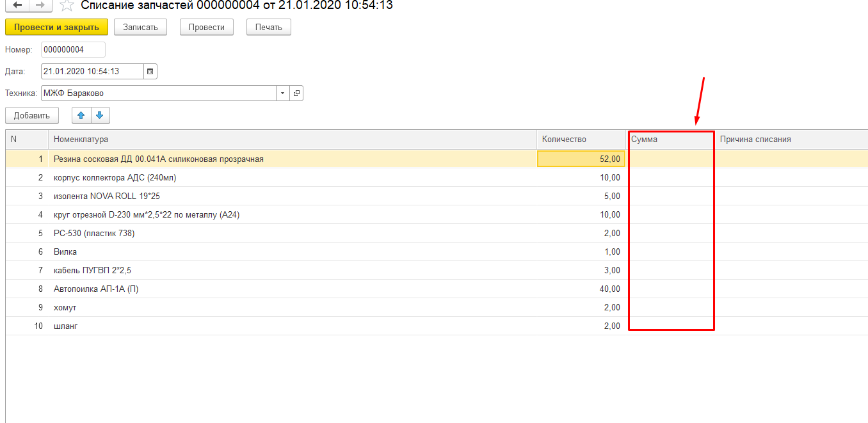The width and height of the screenshot is (868, 423).
Task: Expand the Техника dropdown list
Action: pos(283,93)
